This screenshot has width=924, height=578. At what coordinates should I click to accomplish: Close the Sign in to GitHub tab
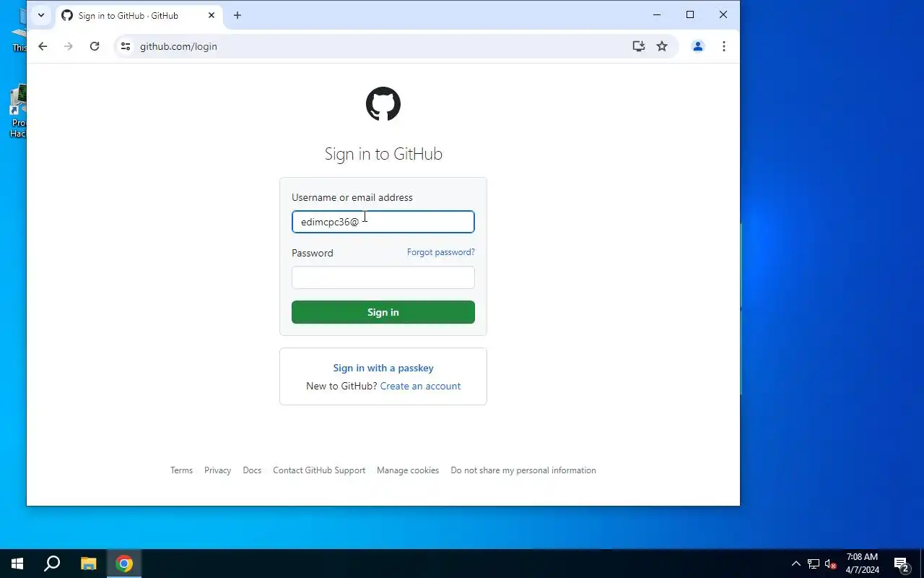[x=212, y=15]
